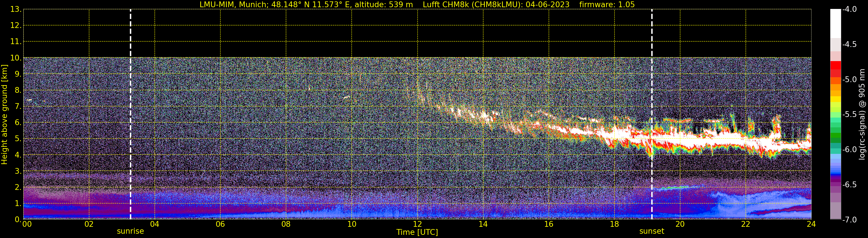868x238 pixels.
Task: Click the y-axis tick label 13
Action: 16,10
